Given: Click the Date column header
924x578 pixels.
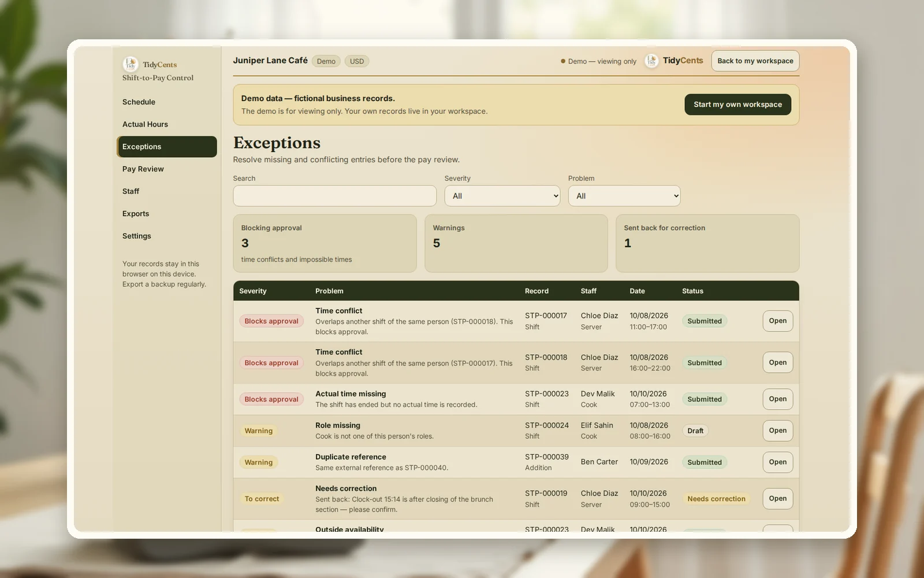Looking at the screenshot, I should pos(637,291).
